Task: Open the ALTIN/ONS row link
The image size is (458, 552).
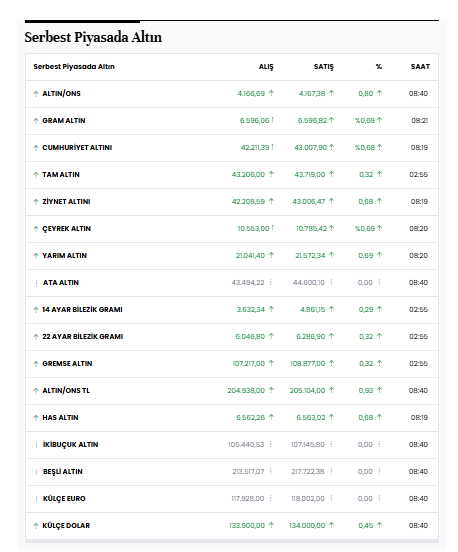Action: click(x=61, y=94)
